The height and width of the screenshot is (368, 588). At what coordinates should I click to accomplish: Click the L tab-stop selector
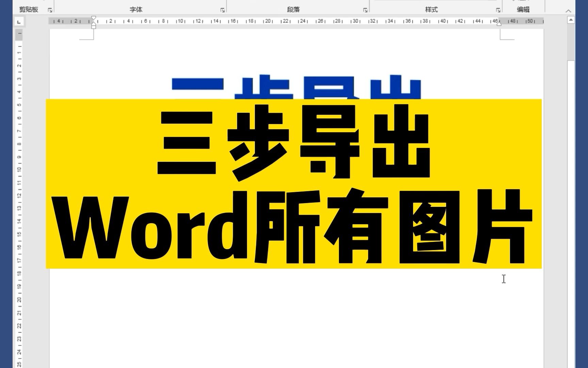19,22
